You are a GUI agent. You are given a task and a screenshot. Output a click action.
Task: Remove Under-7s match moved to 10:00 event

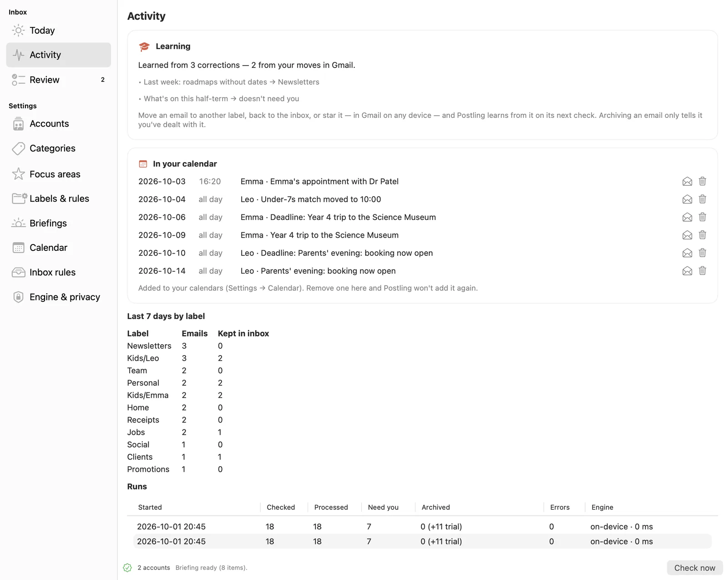(703, 199)
